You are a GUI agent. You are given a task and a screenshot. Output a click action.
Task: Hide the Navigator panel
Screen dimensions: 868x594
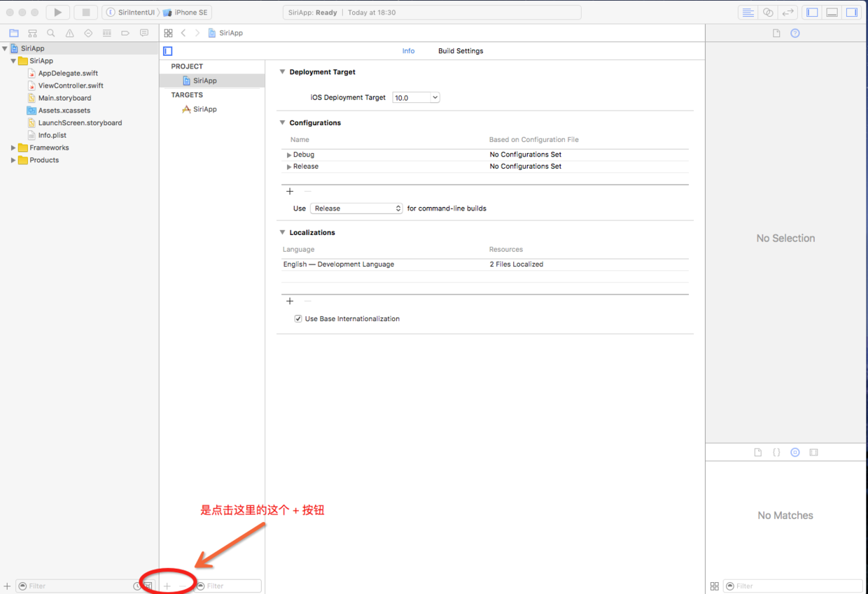click(812, 13)
